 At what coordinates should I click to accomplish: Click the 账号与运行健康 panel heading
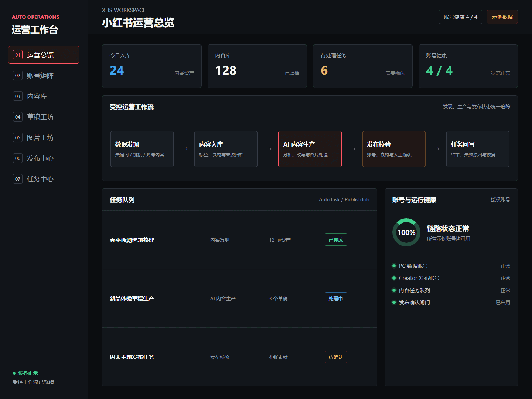pyautogui.click(x=414, y=200)
